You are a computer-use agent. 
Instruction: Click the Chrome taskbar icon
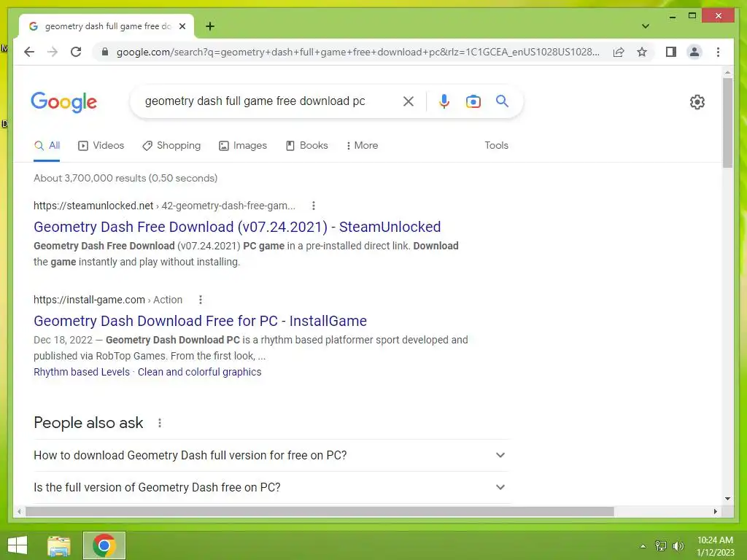click(x=104, y=545)
